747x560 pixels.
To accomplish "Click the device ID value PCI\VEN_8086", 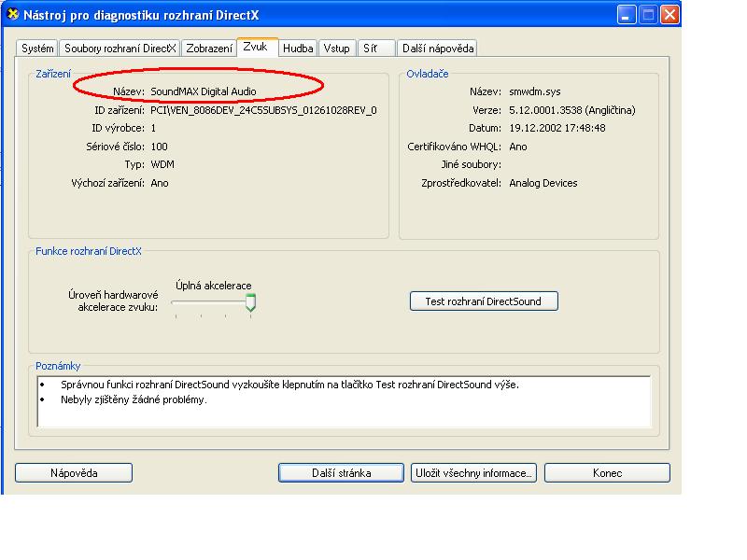I will (x=263, y=110).
